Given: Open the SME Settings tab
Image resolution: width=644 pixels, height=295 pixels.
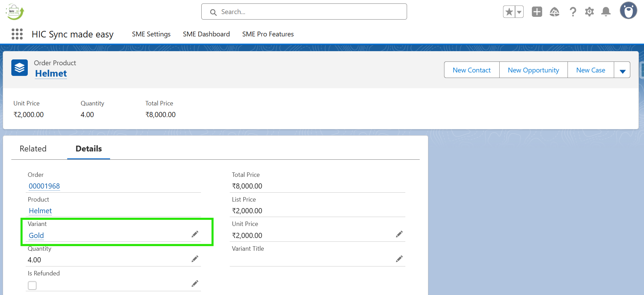Looking at the screenshot, I should (x=151, y=34).
